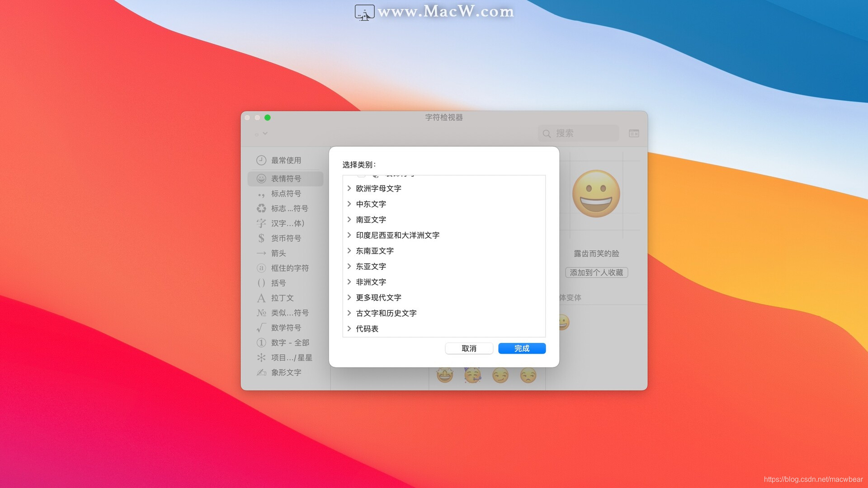Click the 完成 confirm button
Viewport: 868px width, 488px height.
point(522,348)
